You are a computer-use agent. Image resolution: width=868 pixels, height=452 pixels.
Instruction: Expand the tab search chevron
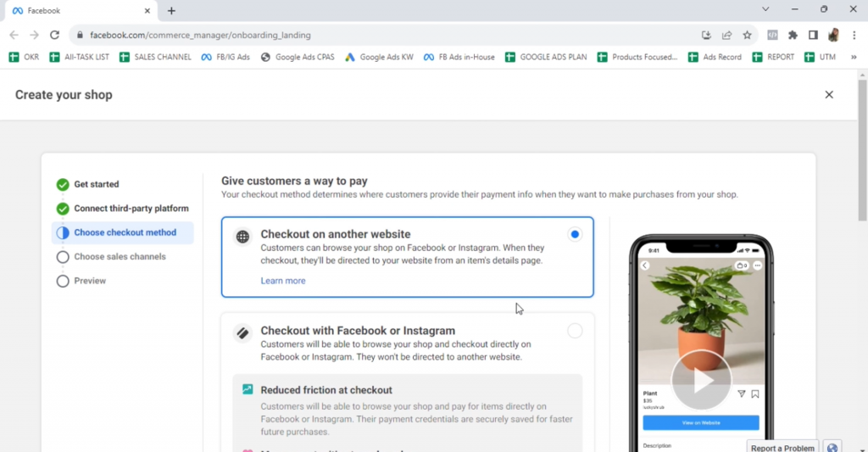765,9
